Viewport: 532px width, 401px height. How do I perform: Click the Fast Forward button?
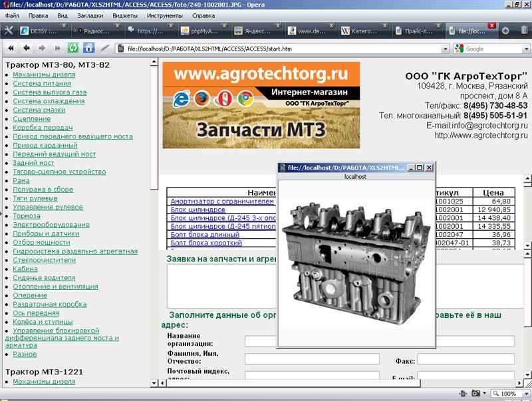tap(57, 48)
